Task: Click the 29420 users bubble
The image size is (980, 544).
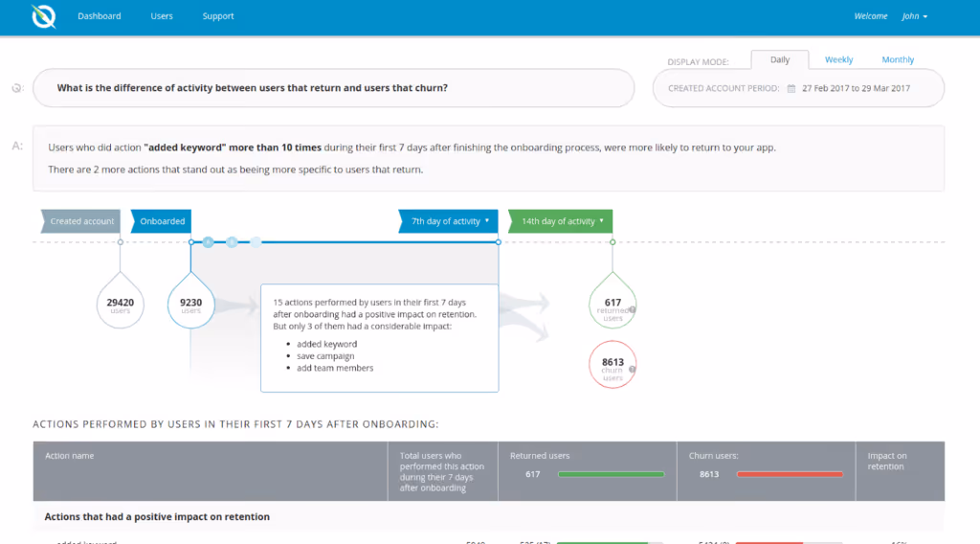Action: coord(120,304)
